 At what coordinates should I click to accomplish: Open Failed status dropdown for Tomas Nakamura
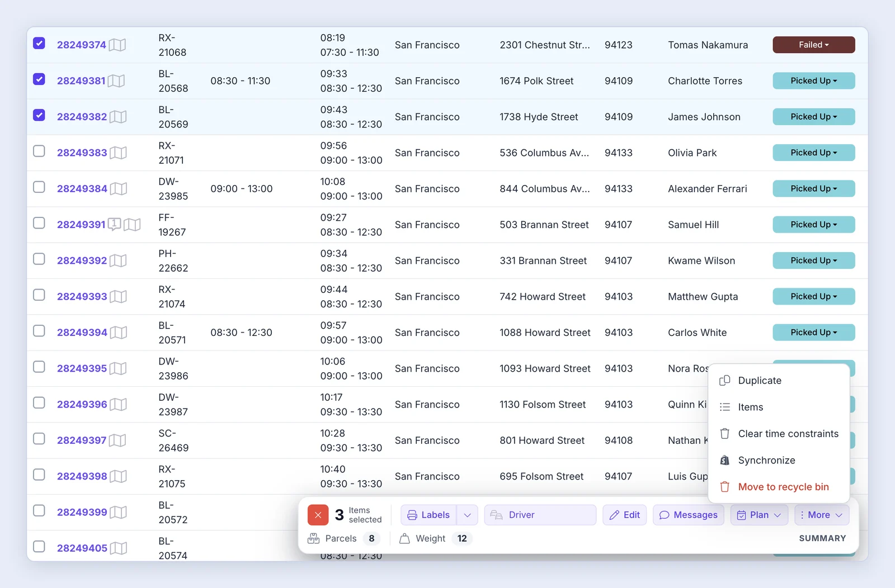(x=814, y=45)
